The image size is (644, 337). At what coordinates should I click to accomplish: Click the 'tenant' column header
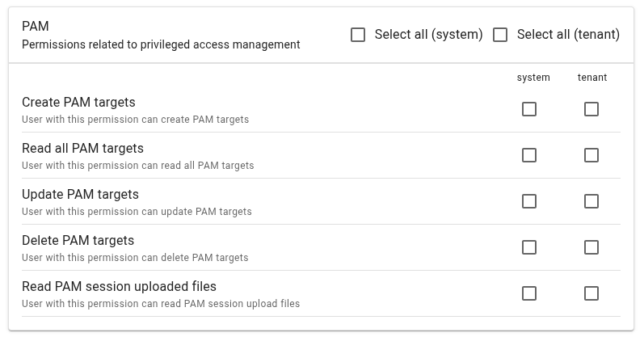592,78
